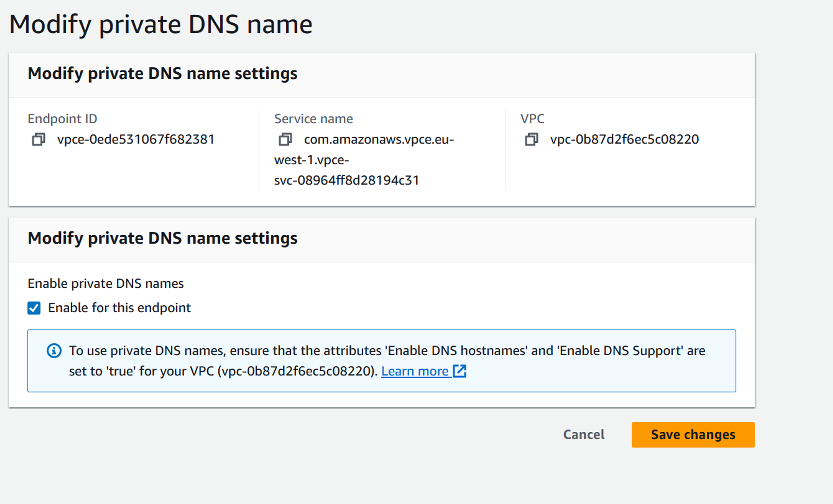Click the info icon in the DNS notice
This screenshot has width=833, height=504.
pyautogui.click(x=54, y=351)
